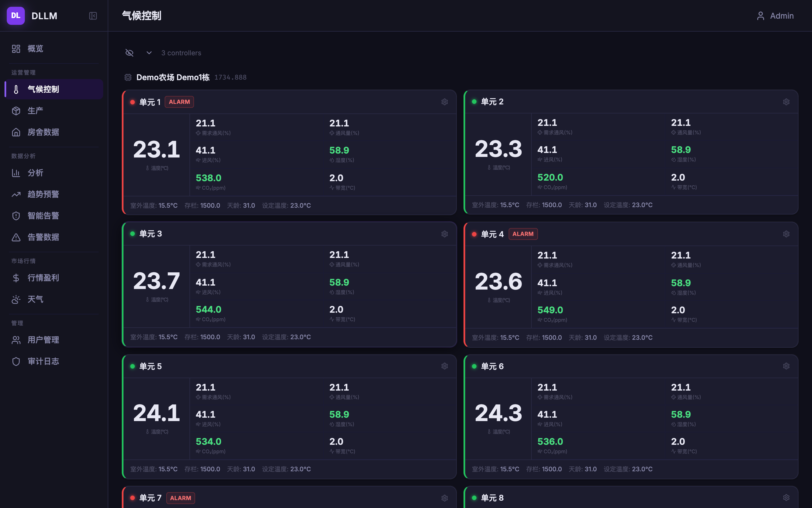
Task: Open settings gear for 单元 3
Action: pos(445,234)
